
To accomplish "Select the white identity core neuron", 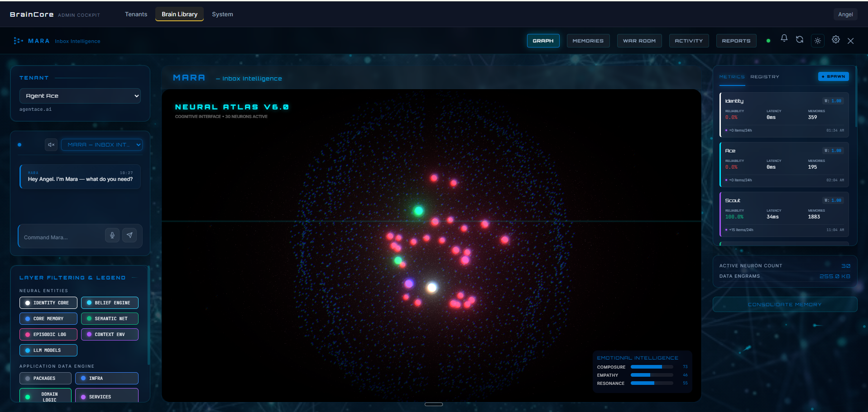I will coord(432,287).
